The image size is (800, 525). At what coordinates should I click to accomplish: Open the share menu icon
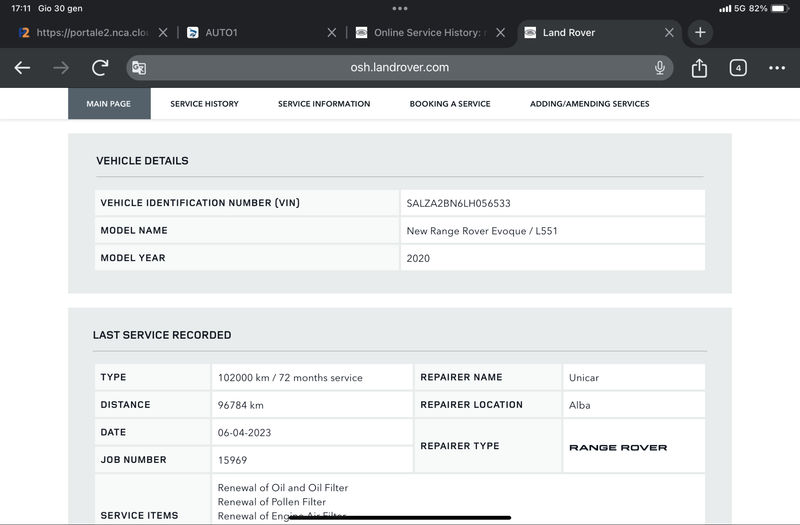(699, 67)
